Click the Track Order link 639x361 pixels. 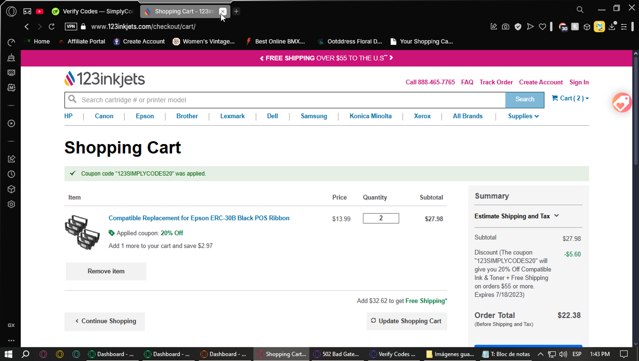point(496,82)
